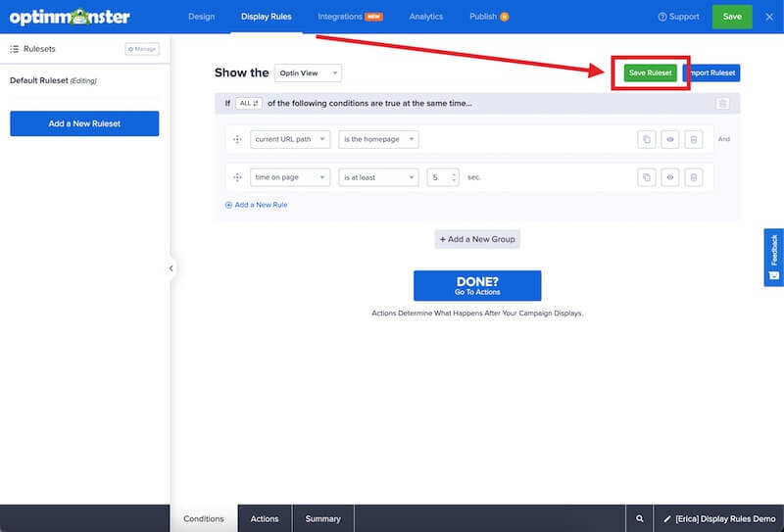Collapse the sidebar with the chevron
The width and height of the screenshot is (784, 532).
(x=171, y=268)
